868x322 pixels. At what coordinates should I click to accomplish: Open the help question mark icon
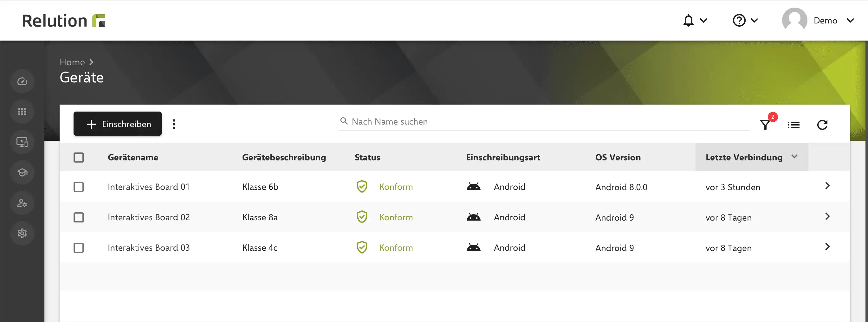(x=739, y=21)
